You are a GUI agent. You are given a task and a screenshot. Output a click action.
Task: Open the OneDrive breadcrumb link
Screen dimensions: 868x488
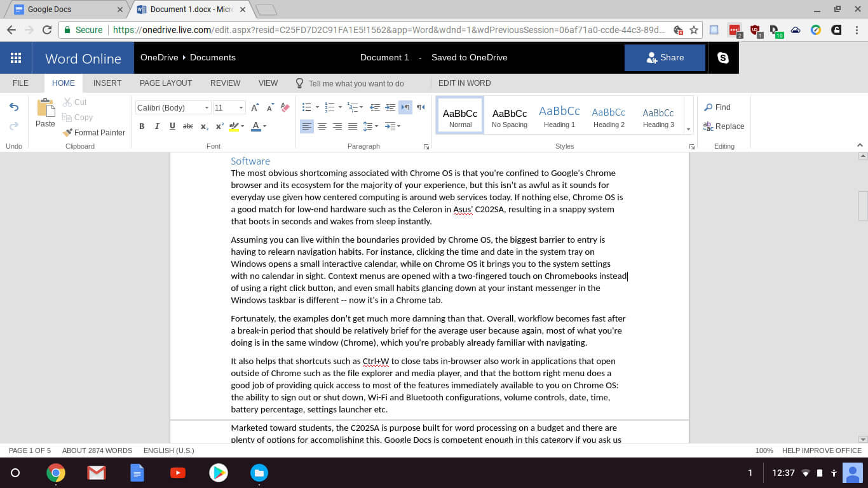coord(159,57)
